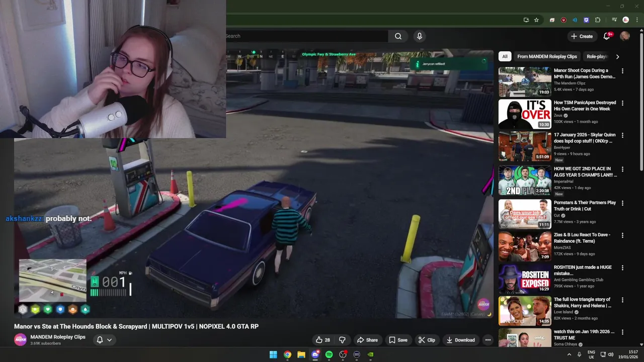
Task: Open the Chrome extensions puzzle icon
Action: [598, 20]
